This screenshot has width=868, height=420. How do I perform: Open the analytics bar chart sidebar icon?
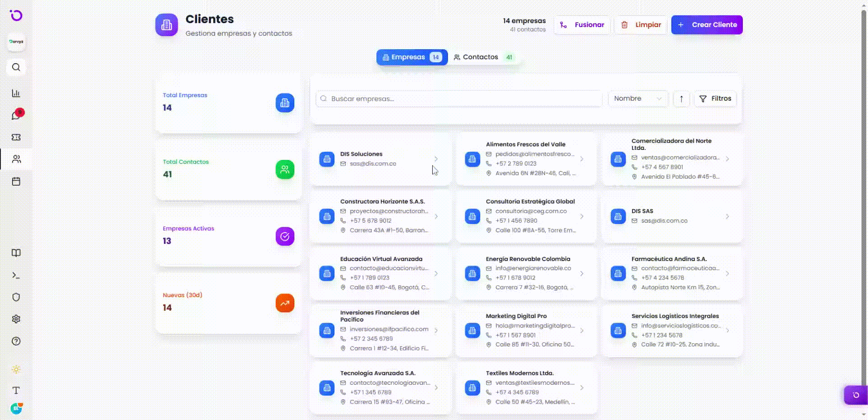(16, 93)
